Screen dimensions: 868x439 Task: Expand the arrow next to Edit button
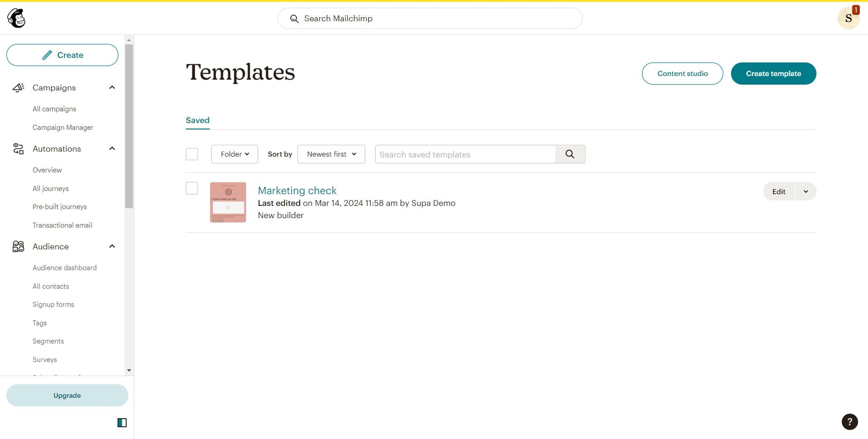(806, 191)
